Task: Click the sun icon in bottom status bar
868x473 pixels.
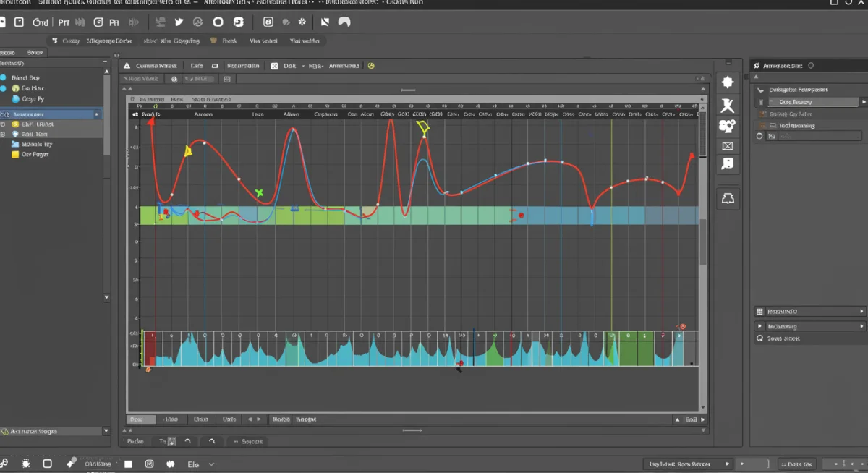Action: (x=26, y=464)
